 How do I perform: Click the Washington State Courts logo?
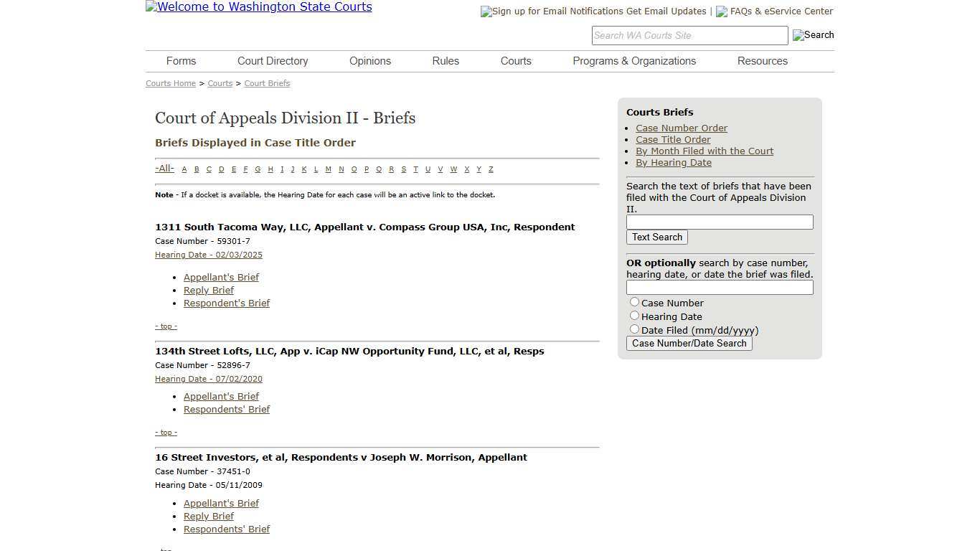258,7
